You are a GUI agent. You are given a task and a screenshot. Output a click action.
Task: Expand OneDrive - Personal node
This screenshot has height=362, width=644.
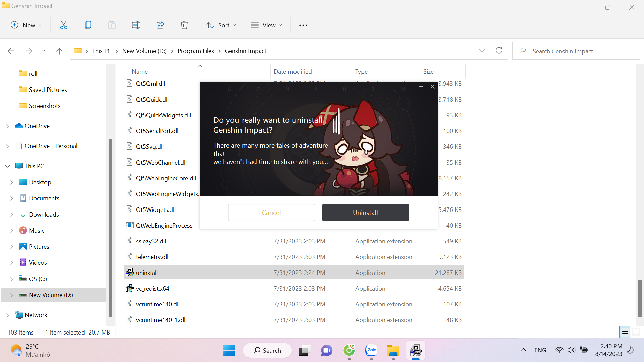click(x=8, y=146)
